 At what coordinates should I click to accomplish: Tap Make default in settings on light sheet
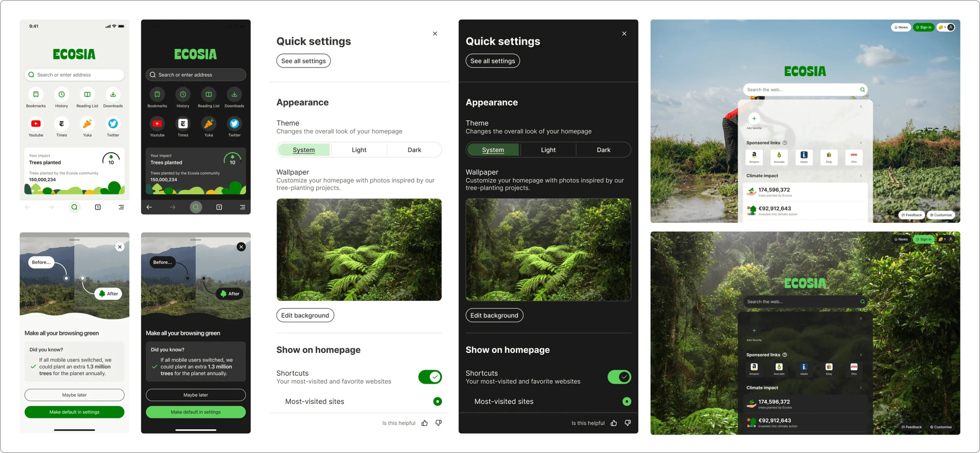click(74, 412)
